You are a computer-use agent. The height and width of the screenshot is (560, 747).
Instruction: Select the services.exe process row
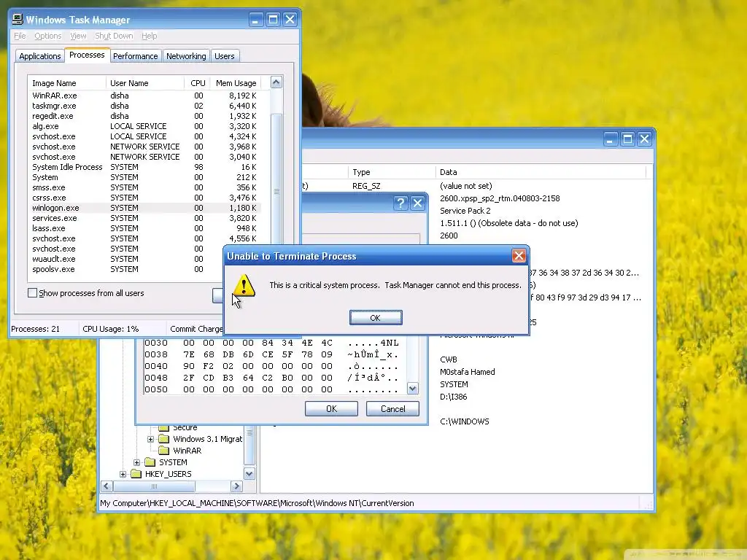(144, 218)
